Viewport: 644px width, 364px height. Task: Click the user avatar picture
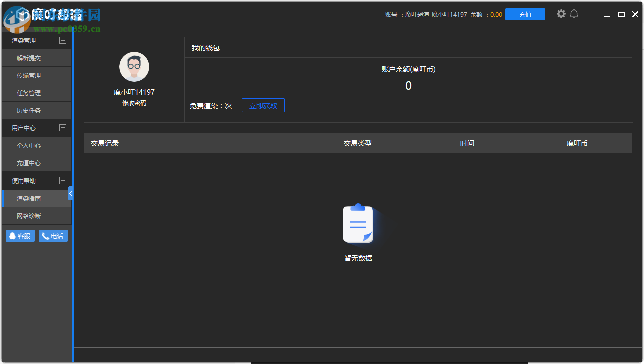tap(134, 66)
